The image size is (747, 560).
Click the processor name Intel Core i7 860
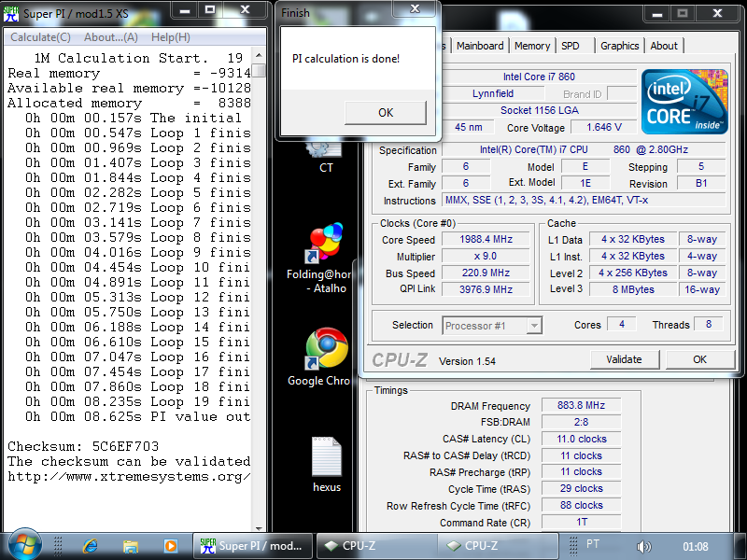(539, 77)
